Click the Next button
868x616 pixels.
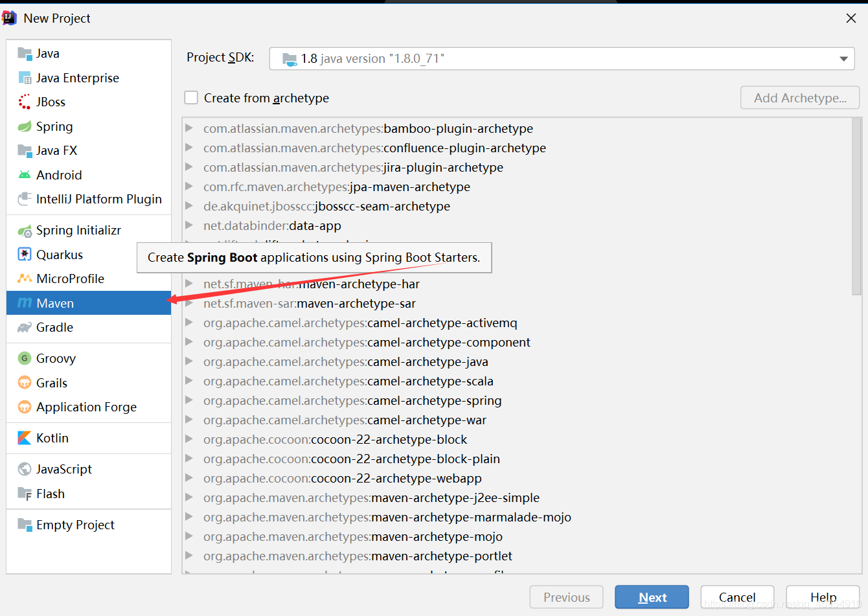coord(652,597)
